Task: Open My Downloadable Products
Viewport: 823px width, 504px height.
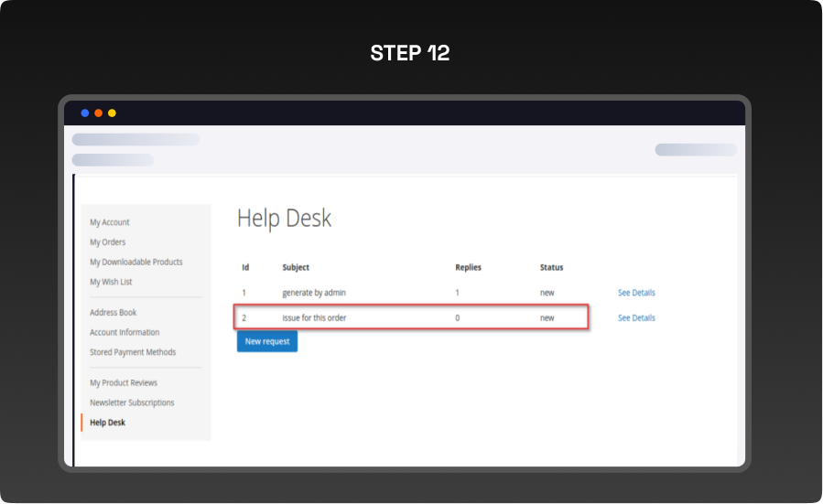Action: pyautogui.click(x=136, y=263)
